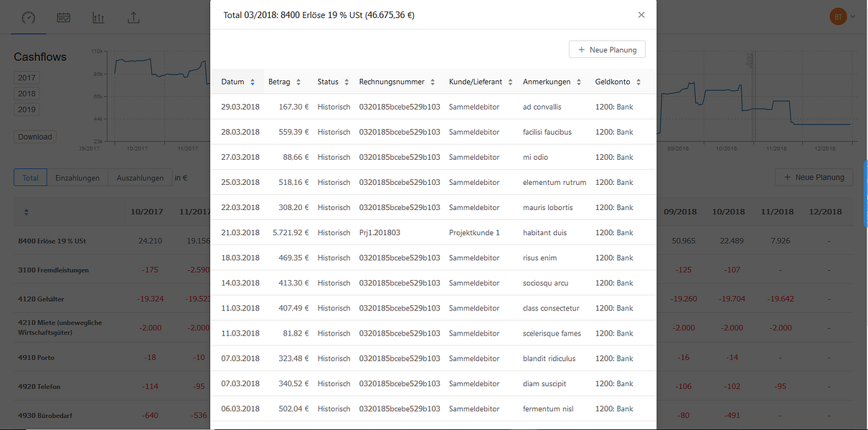Click amount 502,04 € cell
This screenshot has width=868, height=430.
(294, 408)
